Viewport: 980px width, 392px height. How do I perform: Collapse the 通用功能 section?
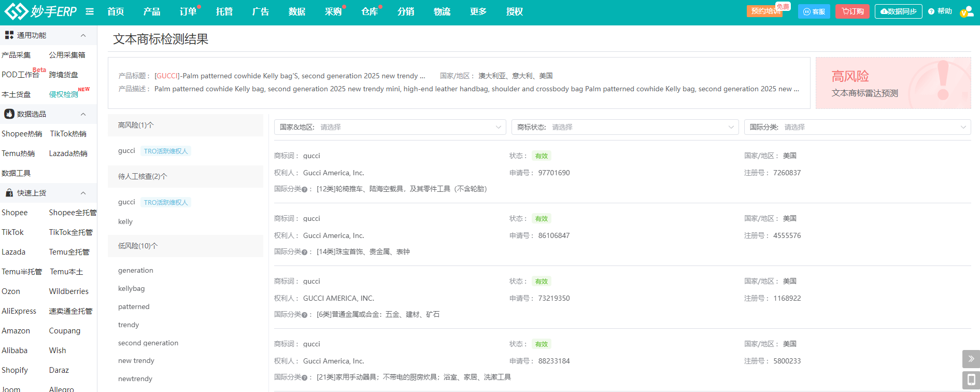(83, 35)
